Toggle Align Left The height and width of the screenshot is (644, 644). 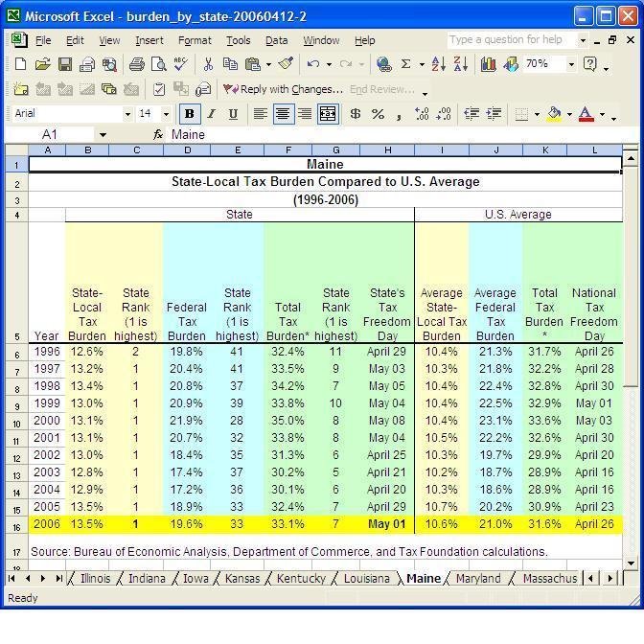[261, 114]
